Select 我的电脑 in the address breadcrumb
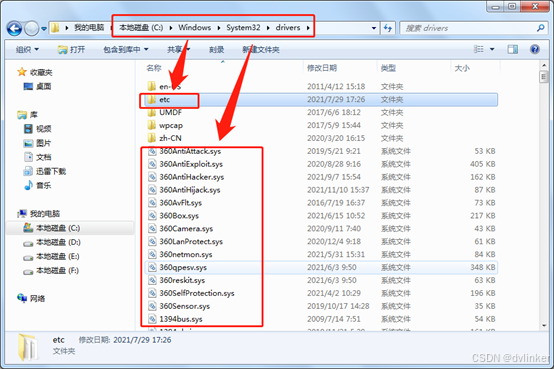The image size is (554, 369). (x=89, y=28)
